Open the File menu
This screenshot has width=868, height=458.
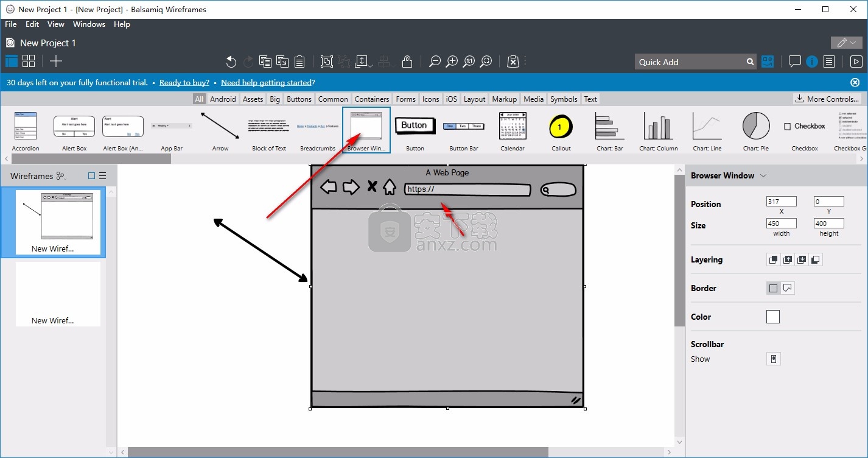click(x=11, y=24)
